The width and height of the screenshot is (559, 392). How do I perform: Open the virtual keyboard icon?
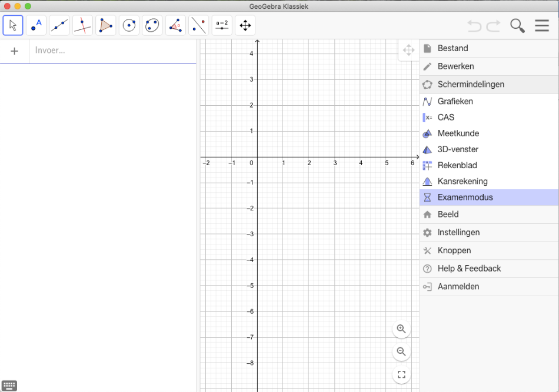tap(9, 385)
